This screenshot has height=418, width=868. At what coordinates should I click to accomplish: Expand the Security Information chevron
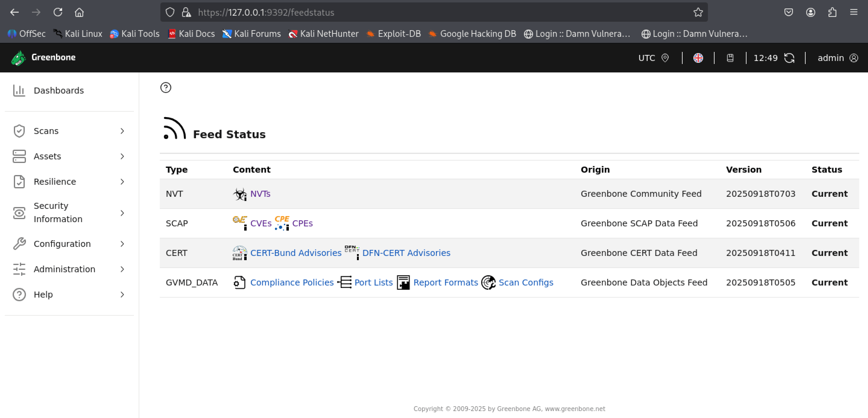click(122, 212)
